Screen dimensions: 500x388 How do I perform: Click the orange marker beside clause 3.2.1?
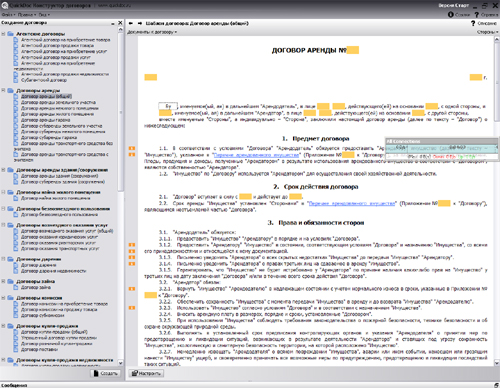click(x=132, y=289)
